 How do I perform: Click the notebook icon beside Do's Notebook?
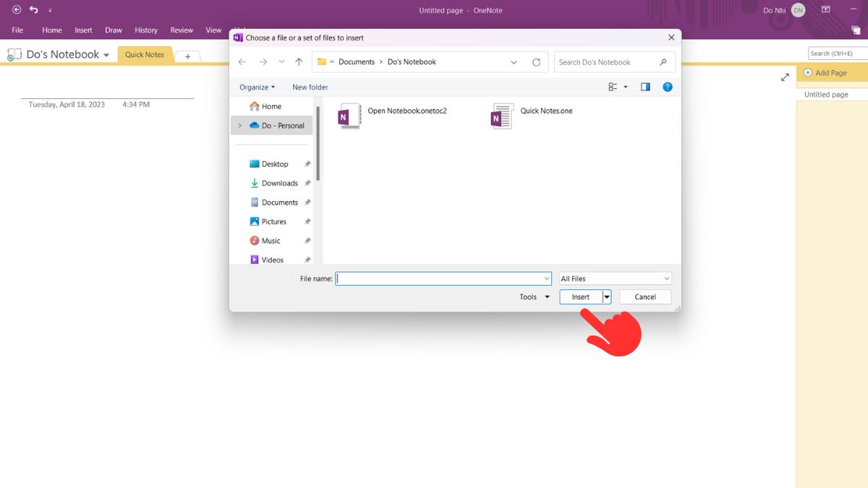click(x=14, y=55)
